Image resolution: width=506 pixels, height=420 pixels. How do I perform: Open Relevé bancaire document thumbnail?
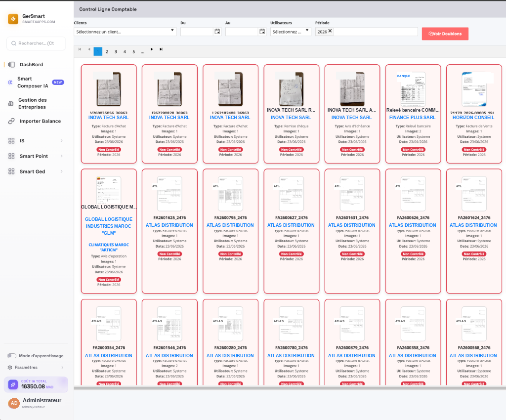coord(413,89)
